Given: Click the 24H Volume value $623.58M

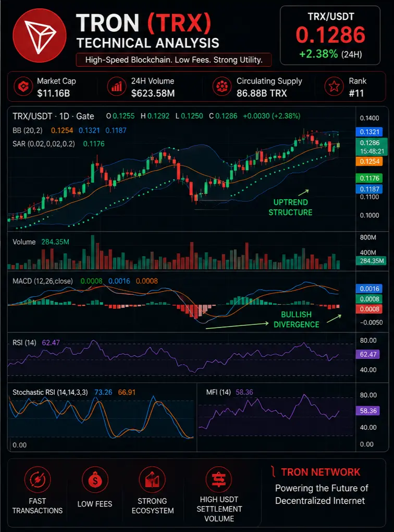Looking at the screenshot, I should 153,93.
